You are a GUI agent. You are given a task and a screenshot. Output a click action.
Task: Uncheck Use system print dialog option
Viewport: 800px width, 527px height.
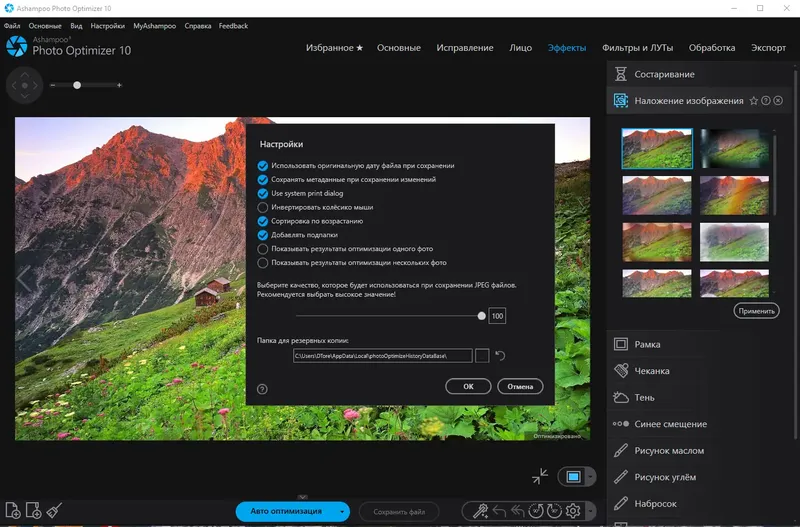click(262, 193)
